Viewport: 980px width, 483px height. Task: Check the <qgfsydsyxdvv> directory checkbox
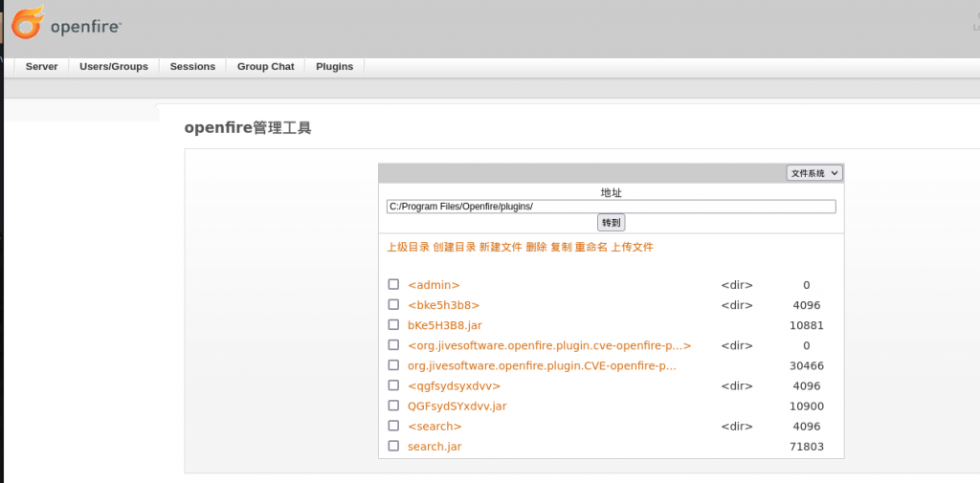393,384
